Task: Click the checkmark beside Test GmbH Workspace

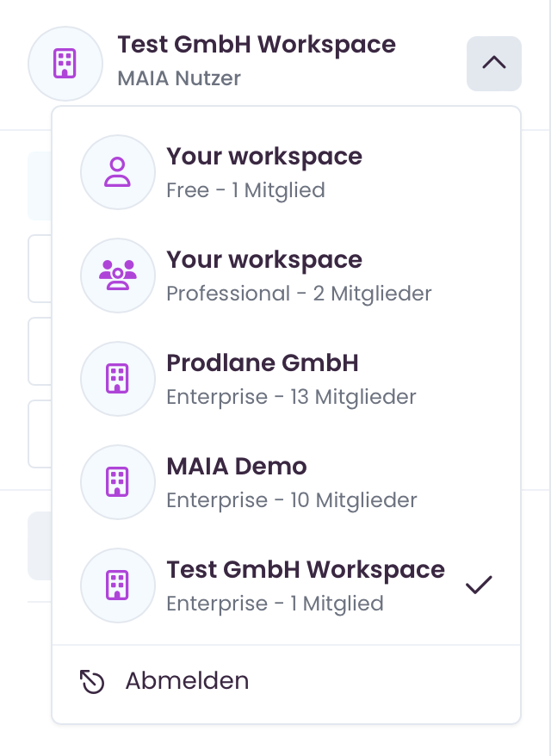Action: [479, 585]
